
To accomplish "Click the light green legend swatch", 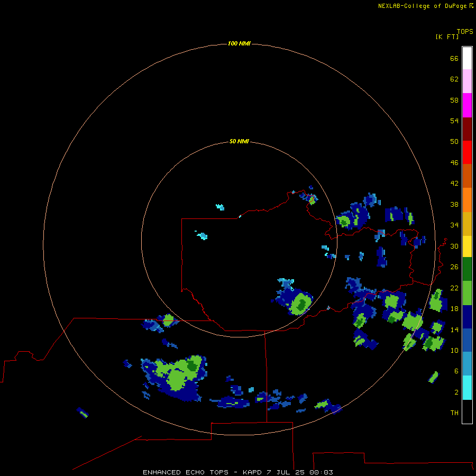I will click(x=467, y=293).
